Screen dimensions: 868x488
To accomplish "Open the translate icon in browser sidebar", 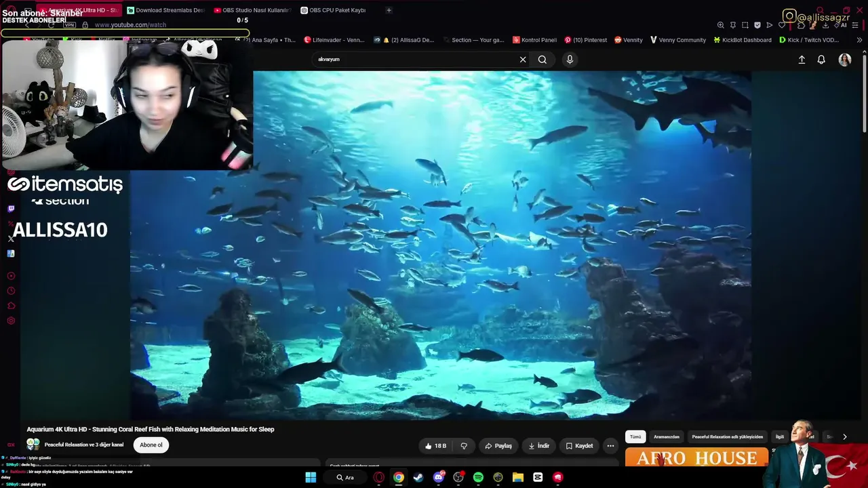I will tap(11, 253).
